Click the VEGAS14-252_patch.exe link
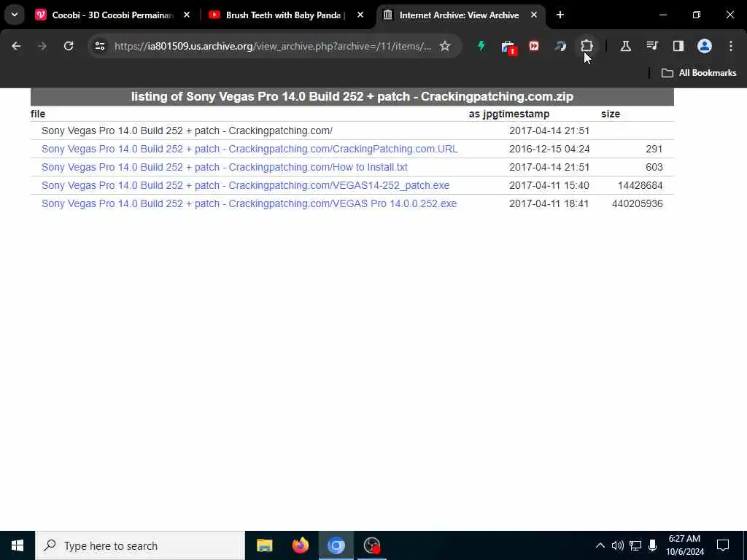The width and height of the screenshot is (747, 560). 245,185
